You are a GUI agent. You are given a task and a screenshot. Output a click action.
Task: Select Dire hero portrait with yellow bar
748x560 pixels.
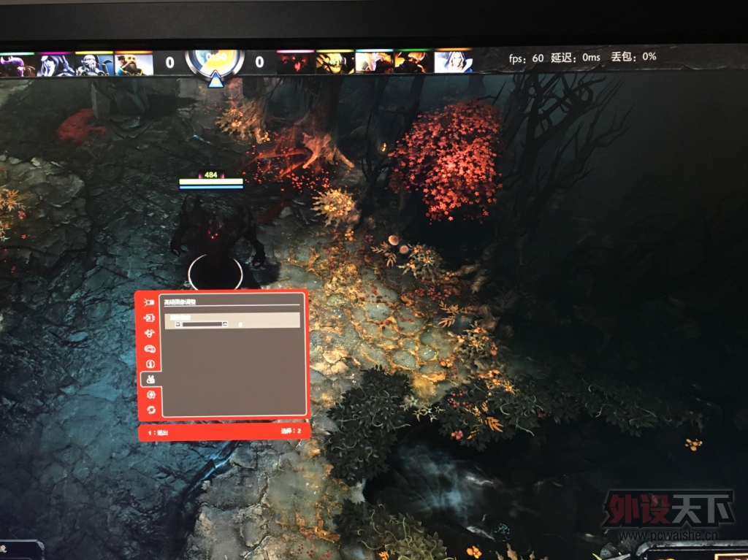(335, 62)
